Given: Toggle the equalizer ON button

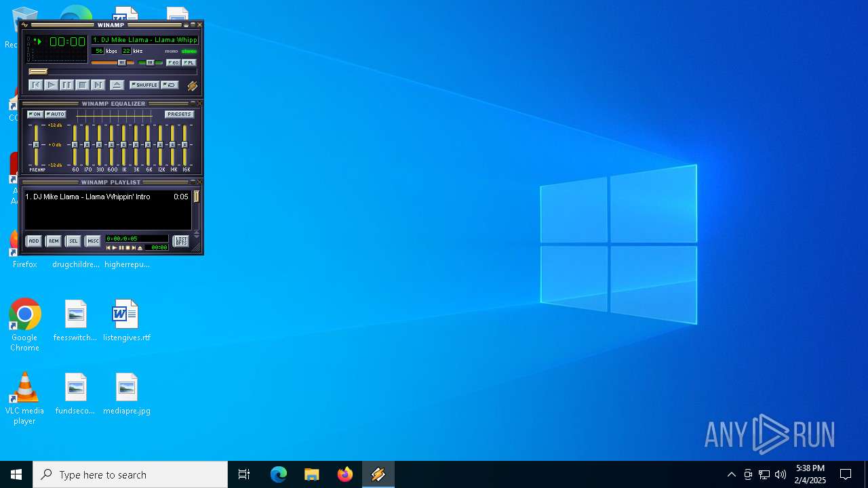Looking at the screenshot, I should coord(35,115).
